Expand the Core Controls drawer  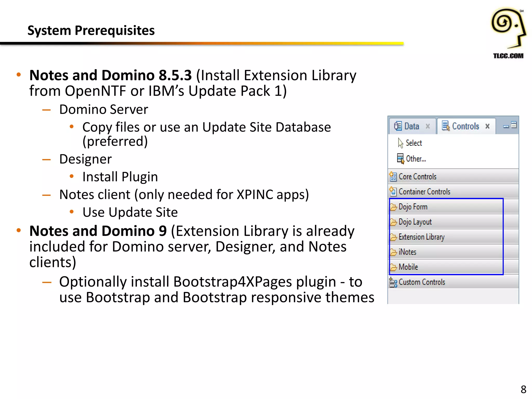point(453,177)
